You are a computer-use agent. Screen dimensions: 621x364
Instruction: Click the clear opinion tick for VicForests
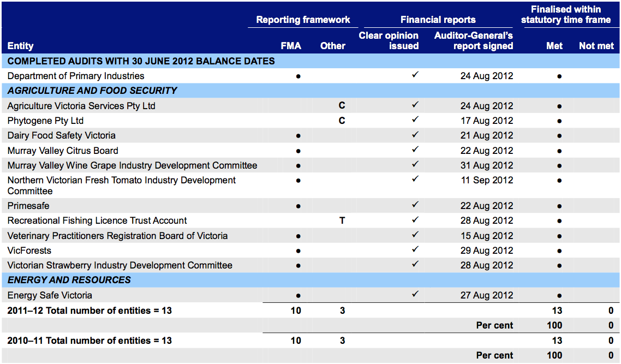[x=415, y=249]
